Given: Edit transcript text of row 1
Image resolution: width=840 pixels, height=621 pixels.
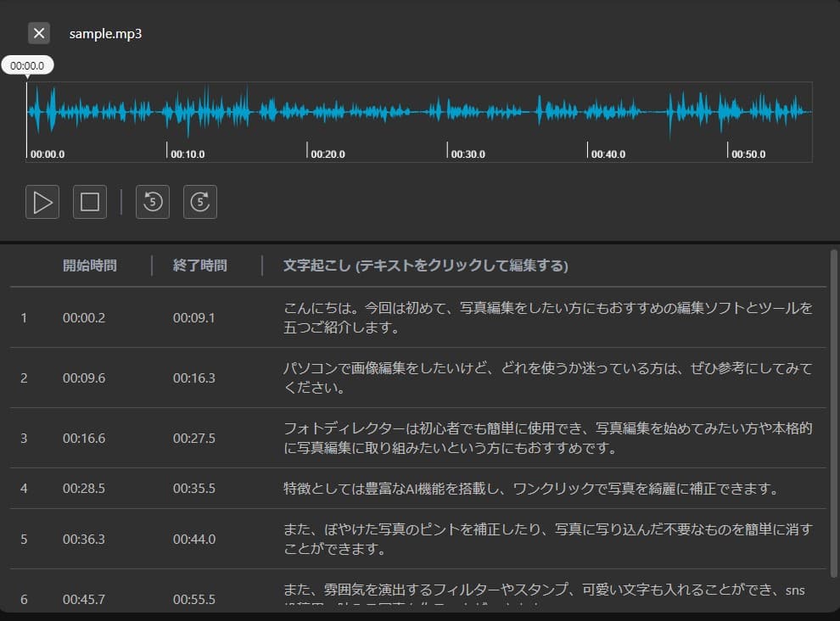Looking at the screenshot, I should (547, 317).
